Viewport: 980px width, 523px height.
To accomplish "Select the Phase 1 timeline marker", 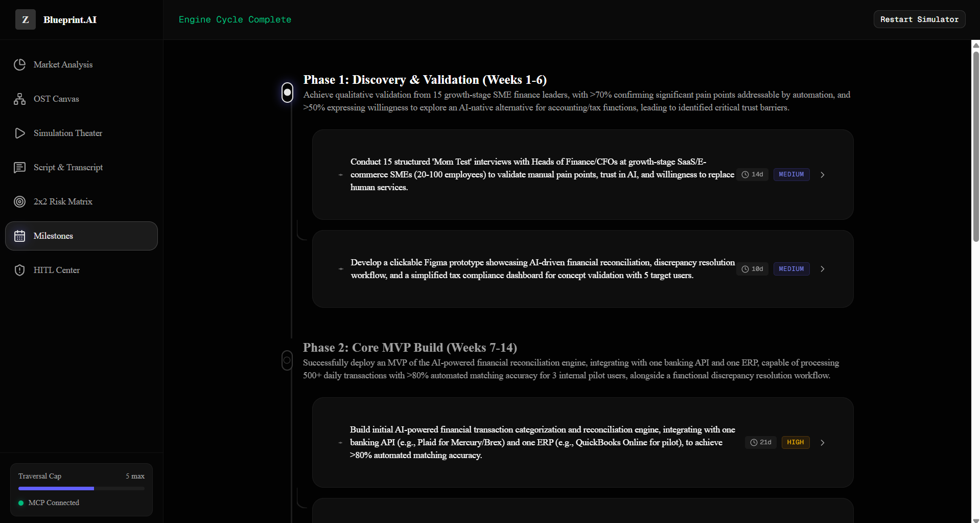I will click(288, 93).
